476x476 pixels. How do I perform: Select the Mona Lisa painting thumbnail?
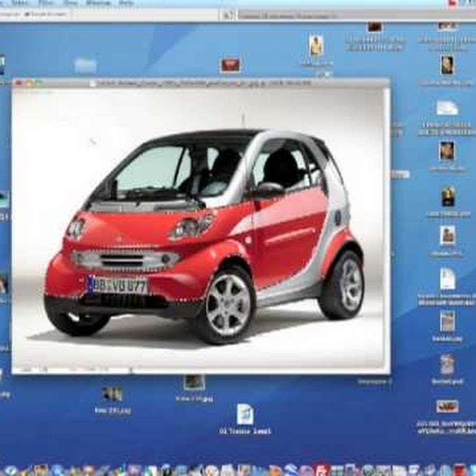(x=448, y=196)
